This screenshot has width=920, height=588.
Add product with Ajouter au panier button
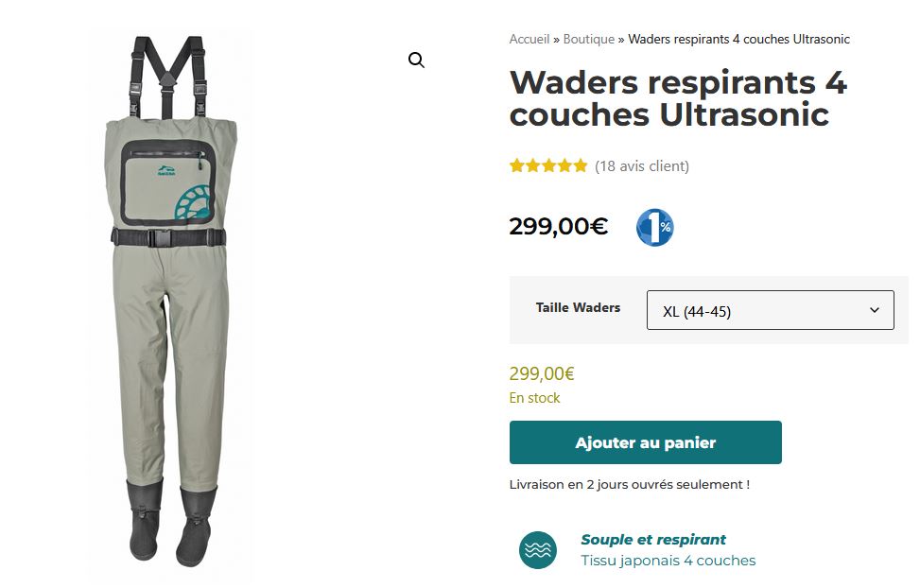(646, 442)
